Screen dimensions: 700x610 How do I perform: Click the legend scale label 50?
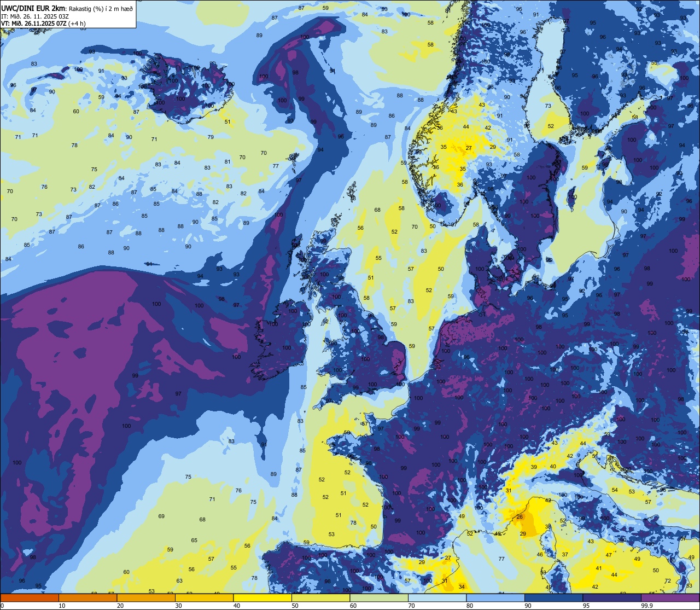[x=295, y=606]
